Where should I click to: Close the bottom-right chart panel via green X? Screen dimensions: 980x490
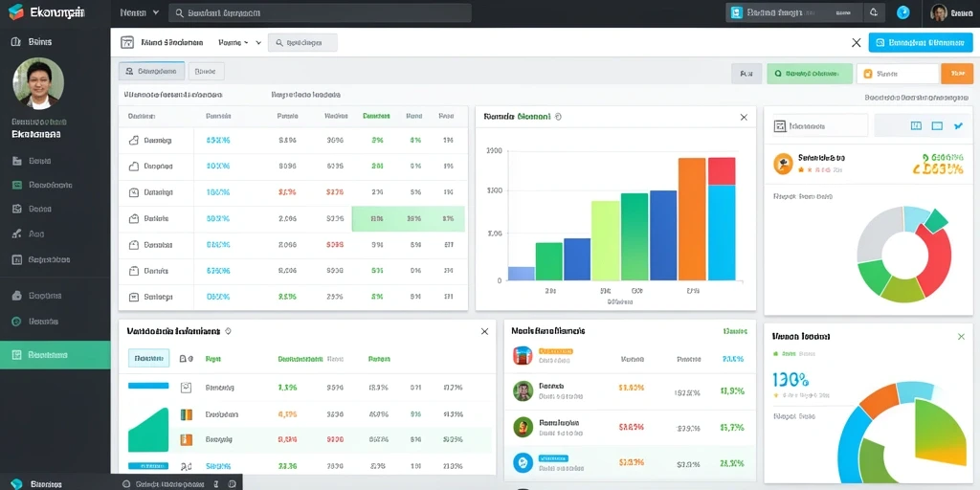point(961,336)
